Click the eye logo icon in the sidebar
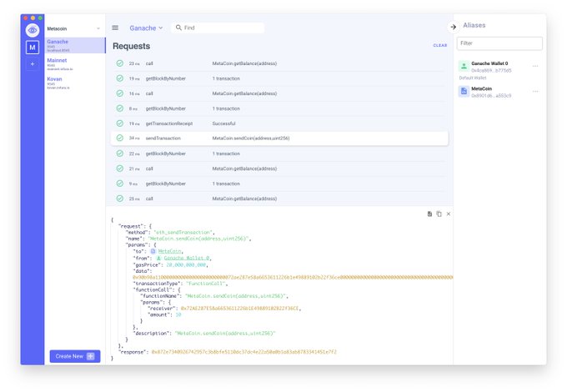 tap(33, 30)
